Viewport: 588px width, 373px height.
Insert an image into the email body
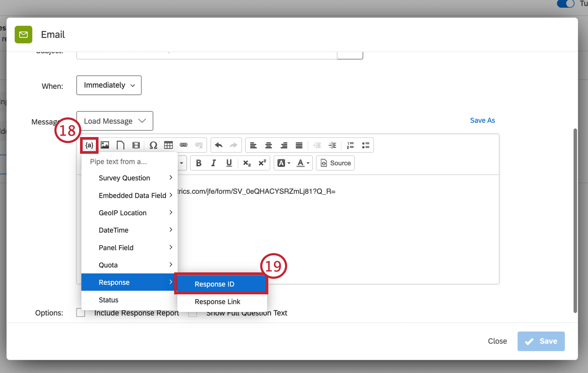click(105, 145)
